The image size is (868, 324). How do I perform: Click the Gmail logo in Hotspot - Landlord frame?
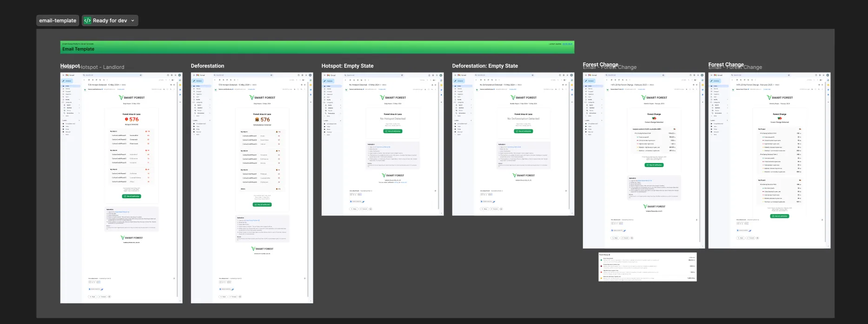click(70, 75)
